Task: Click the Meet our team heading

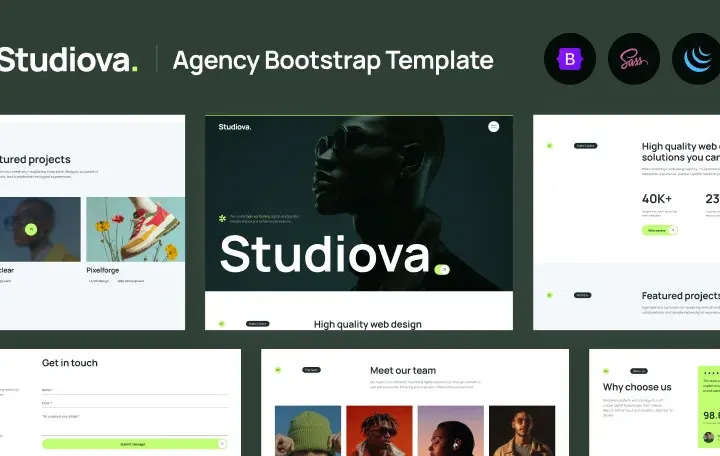Action: 403,371
